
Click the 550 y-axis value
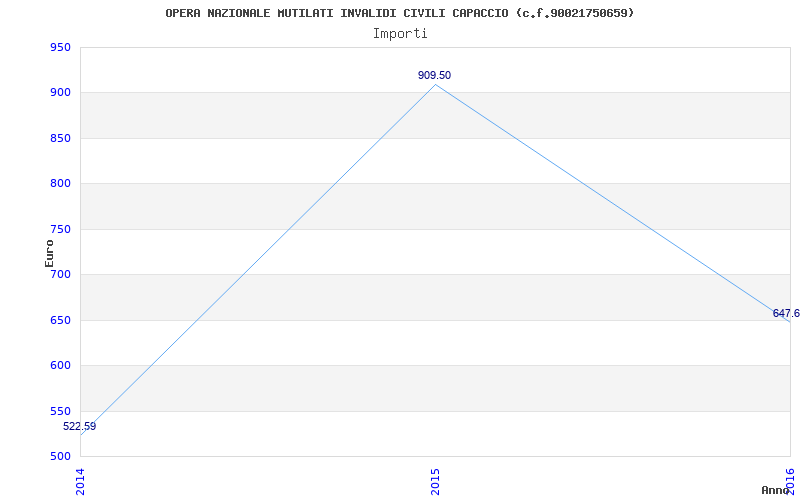[60, 411]
